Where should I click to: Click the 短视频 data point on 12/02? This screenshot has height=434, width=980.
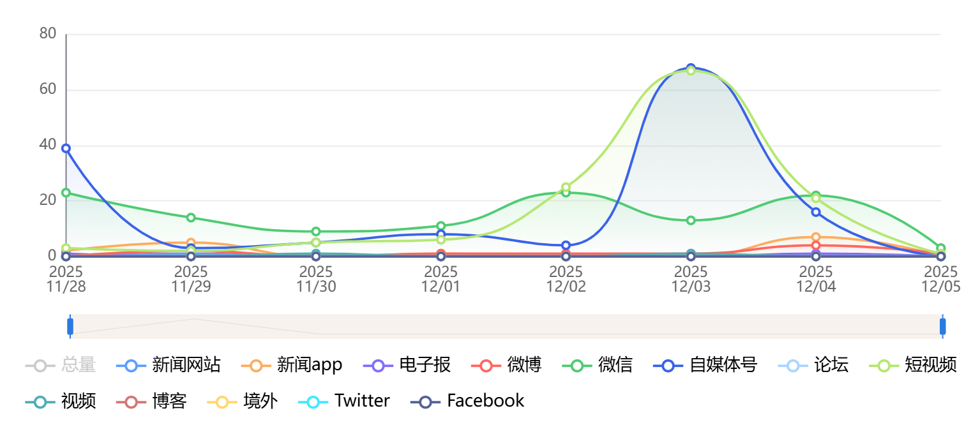pos(566,187)
